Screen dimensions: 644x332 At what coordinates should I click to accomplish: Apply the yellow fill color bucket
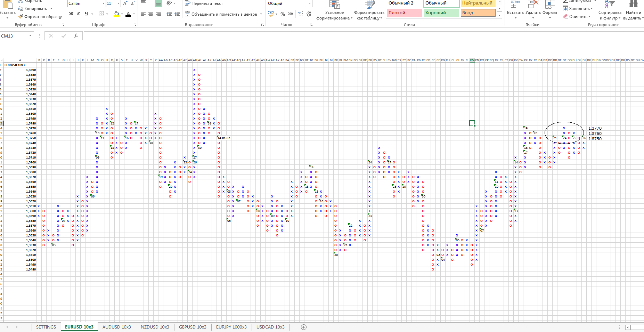(x=116, y=14)
